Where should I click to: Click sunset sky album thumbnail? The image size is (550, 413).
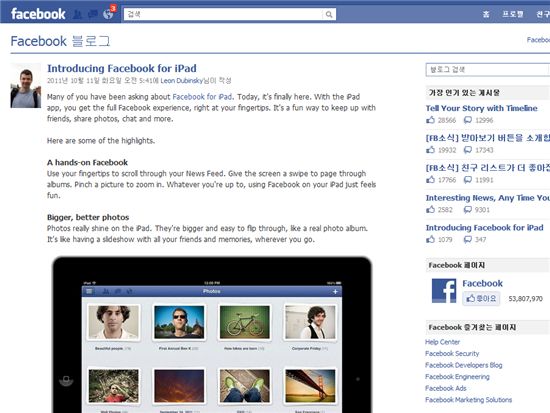point(179,386)
